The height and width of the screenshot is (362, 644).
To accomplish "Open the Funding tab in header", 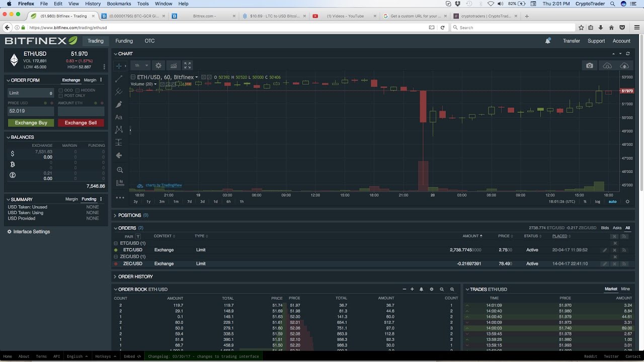I will (124, 41).
